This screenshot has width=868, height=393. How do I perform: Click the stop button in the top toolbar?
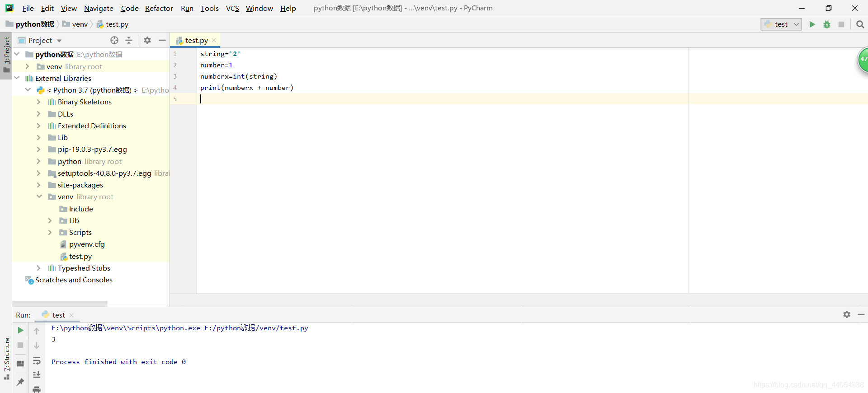(x=841, y=24)
